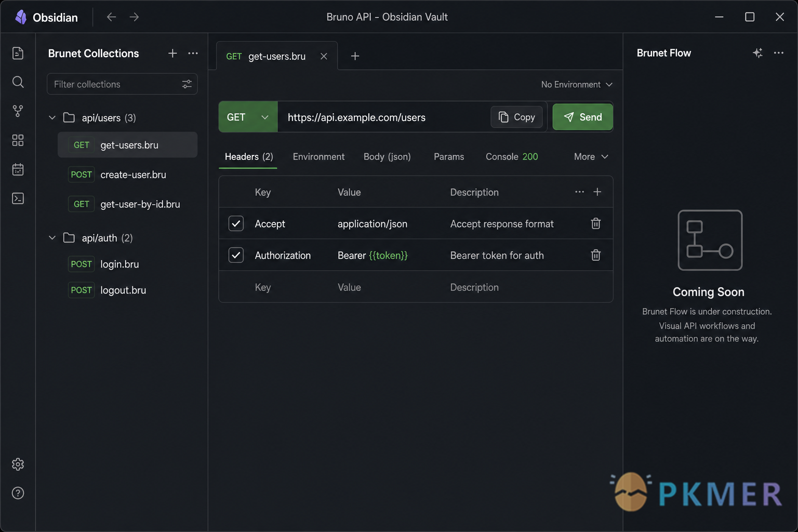Click the api/users folder icon
Viewport: 798px width, 532px height.
[x=69, y=117]
